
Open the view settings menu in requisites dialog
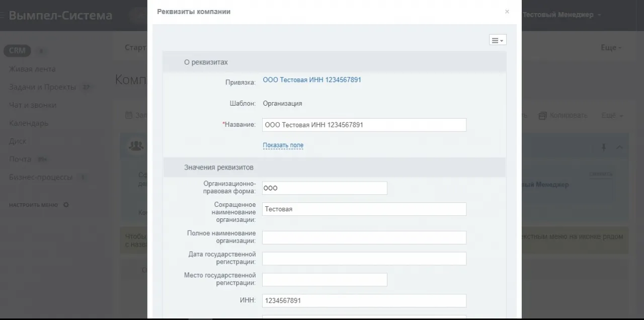point(497,40)
